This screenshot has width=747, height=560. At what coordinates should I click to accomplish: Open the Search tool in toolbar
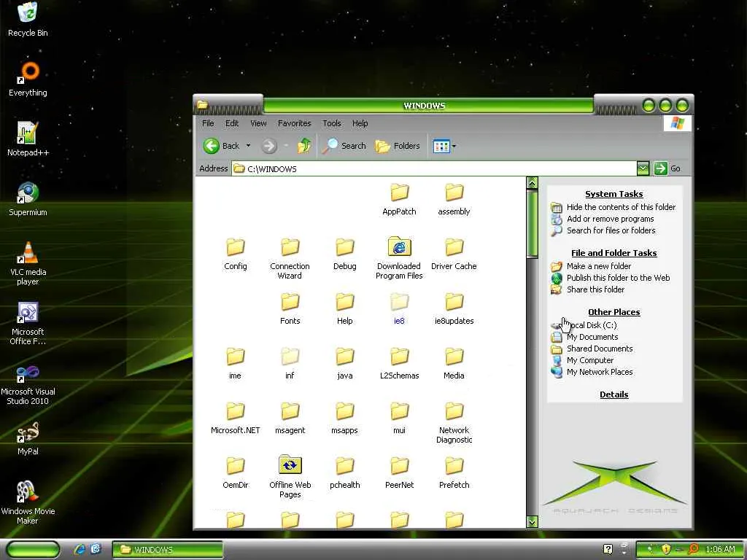[344, 146]
